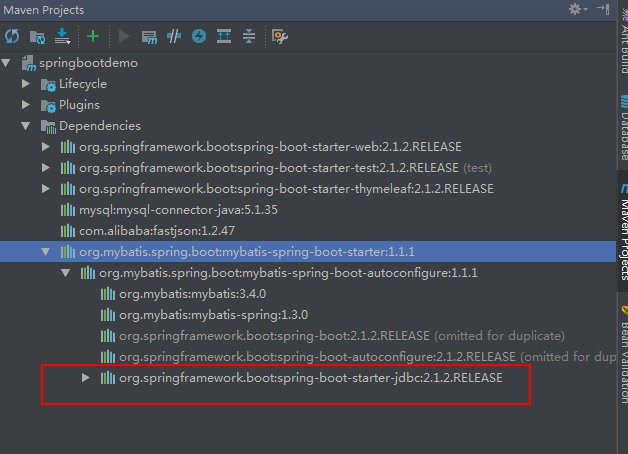The image size is (628, 454).
Task: Collapse the Dependencies node
Action: tap(26, 126)
